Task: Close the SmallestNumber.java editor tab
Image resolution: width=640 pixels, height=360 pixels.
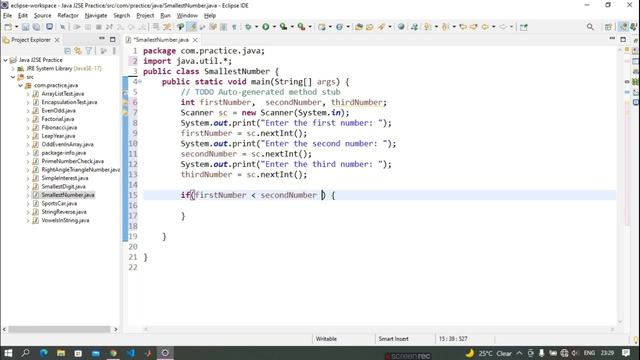Action: pos(195,40)
